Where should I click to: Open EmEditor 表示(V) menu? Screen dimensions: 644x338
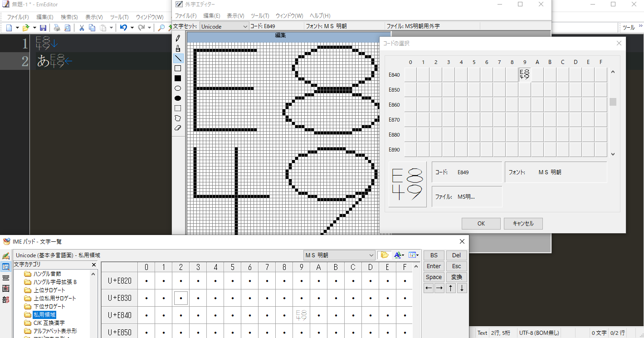[x=94, y=17]
